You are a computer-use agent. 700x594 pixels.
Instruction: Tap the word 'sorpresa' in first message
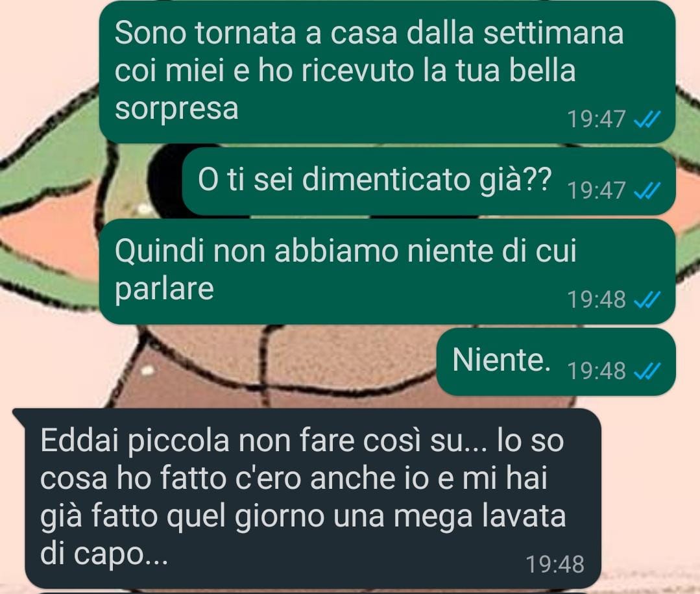click(176, 108)
